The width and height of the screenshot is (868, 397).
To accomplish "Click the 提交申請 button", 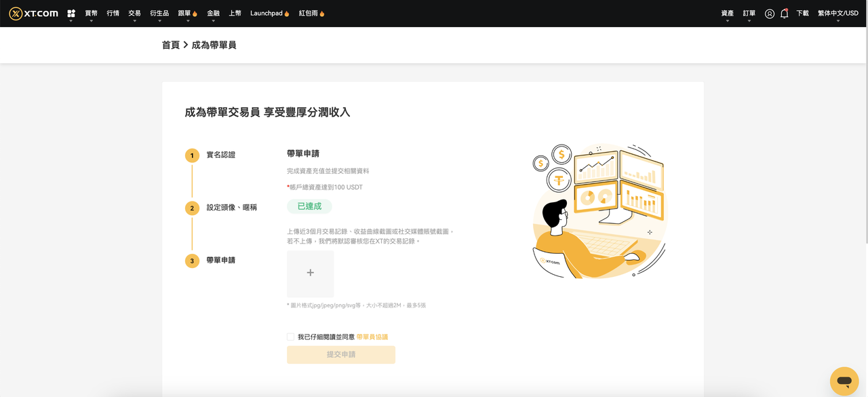I will pyautogui.click(x=341, y=354).
